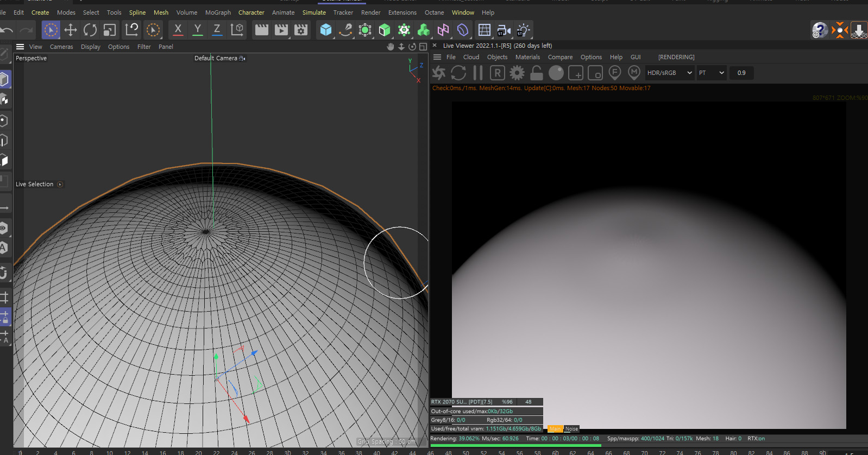Edit the 0.9 value field

tap(741, 73)
